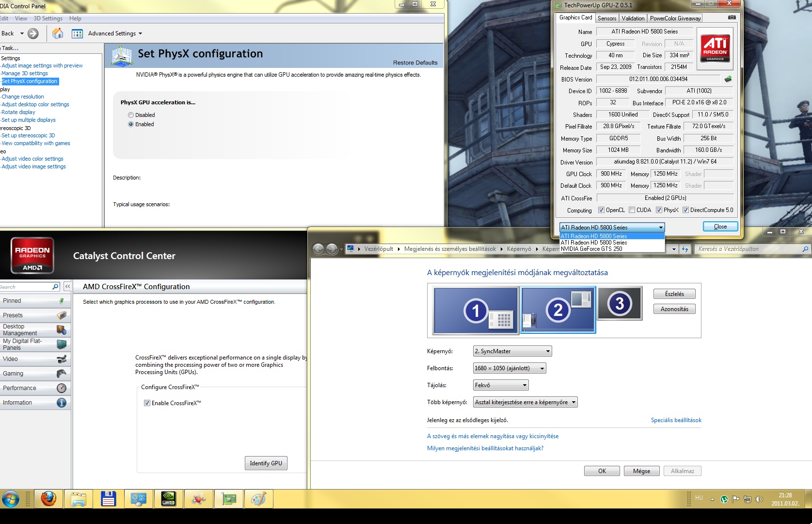Click the Azonosítás identify button

point(674,309)
